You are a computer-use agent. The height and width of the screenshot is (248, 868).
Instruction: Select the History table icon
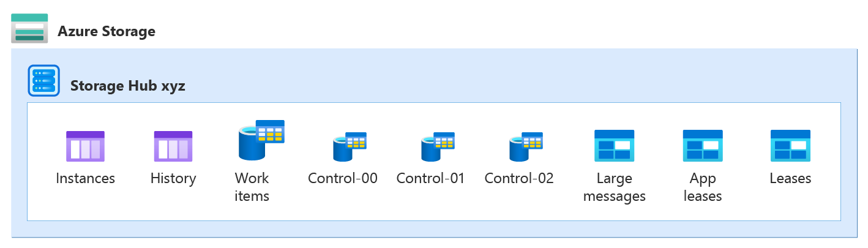[173, 146]
